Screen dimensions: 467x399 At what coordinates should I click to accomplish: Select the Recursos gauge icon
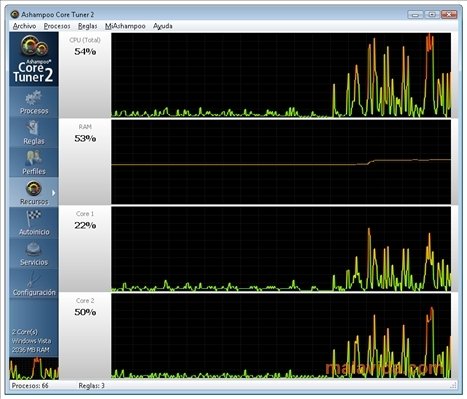(x=33, y=188)
